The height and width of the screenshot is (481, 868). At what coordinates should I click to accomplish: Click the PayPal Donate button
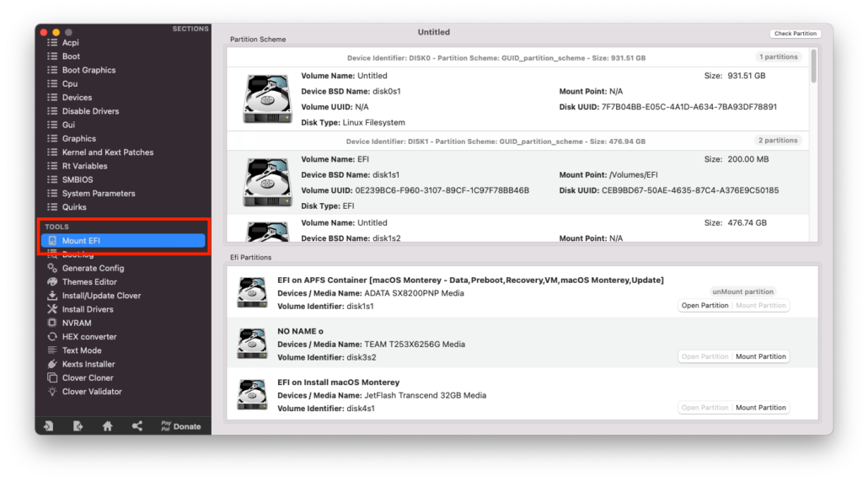tap(180, 426)
